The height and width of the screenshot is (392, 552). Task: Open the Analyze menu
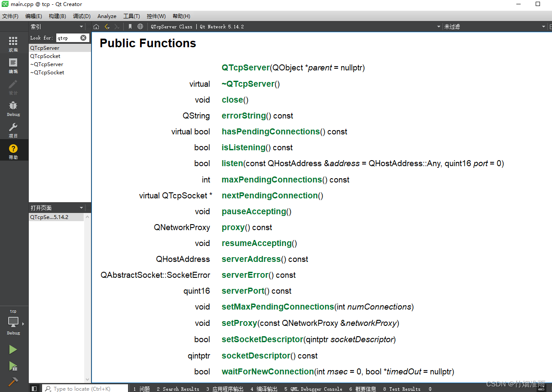107,16
